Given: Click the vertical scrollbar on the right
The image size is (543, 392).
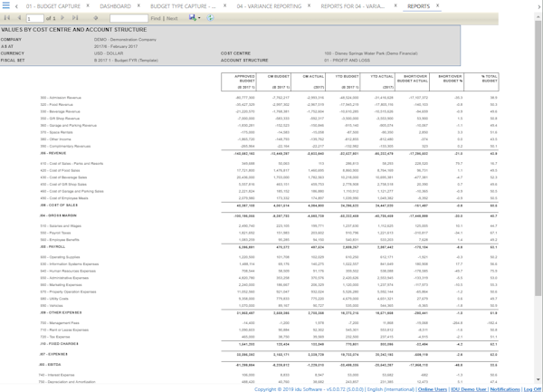Looking at the screenshot, I should 538,181.
